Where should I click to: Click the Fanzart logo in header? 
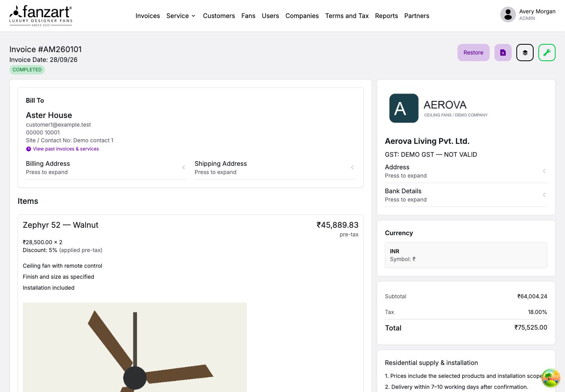click(41, 16)
